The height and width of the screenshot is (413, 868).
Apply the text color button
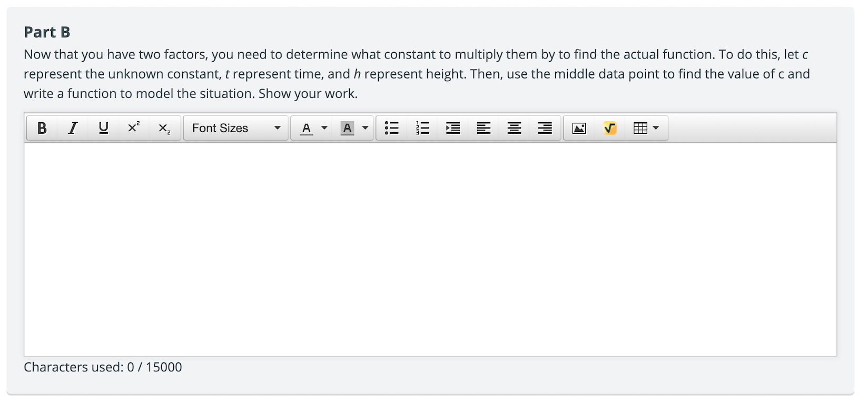click(x=306, y=128)
